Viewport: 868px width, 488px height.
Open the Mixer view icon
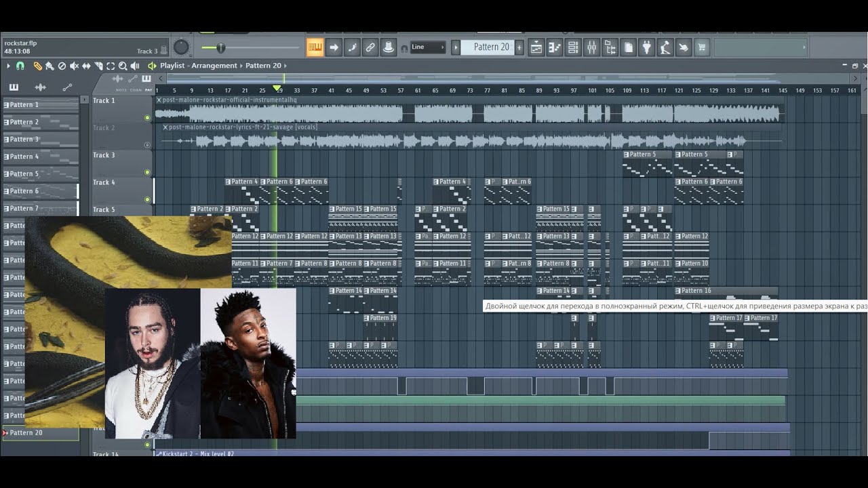591,47
